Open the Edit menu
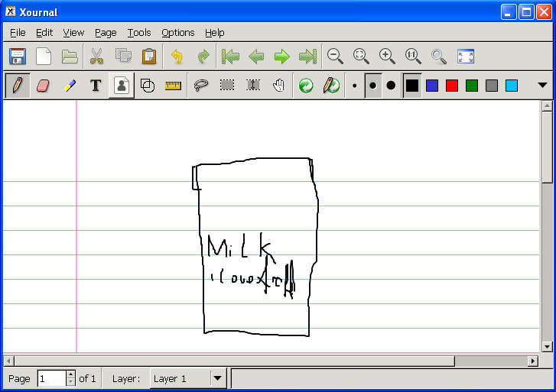Image resolution: width=556 pixels, height=392 pixels. [x=44, y=33]
